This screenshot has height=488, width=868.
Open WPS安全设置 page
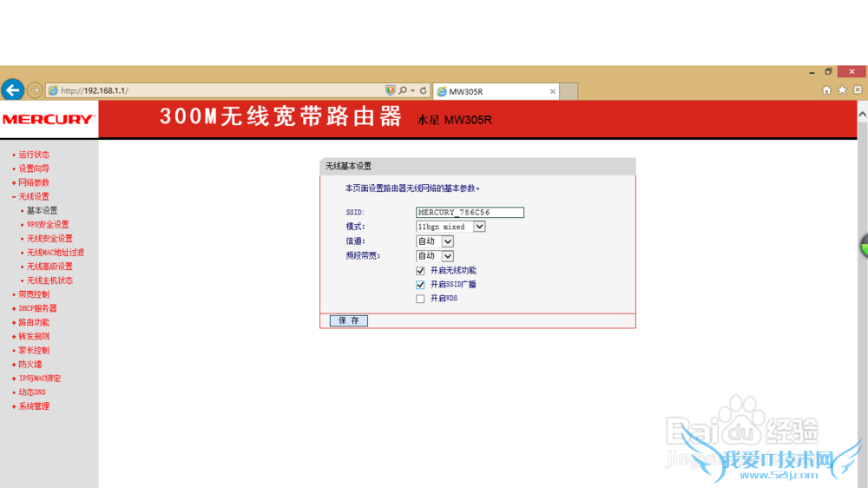(x=48, y=224)
